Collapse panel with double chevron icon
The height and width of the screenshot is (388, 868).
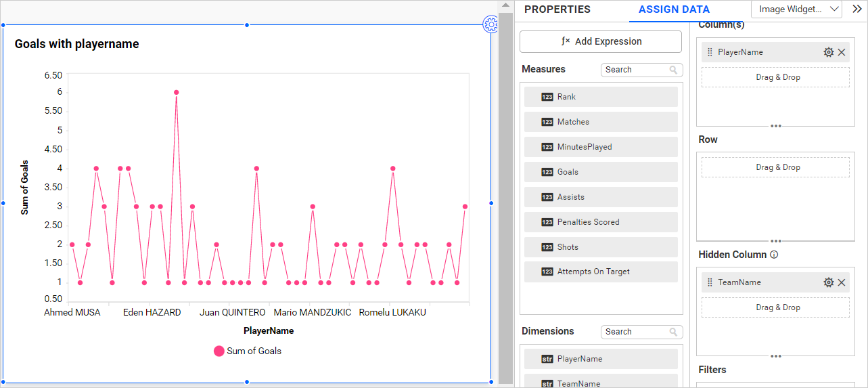tap(856, 9)
